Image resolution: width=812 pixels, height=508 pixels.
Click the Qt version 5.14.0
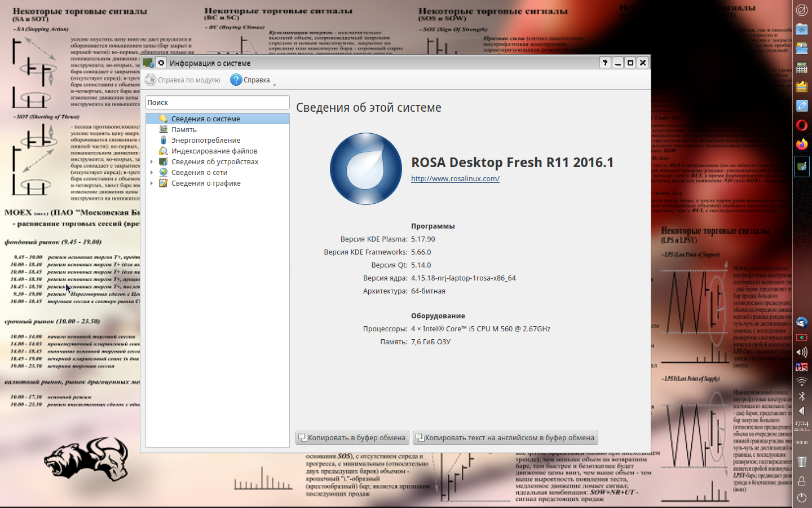point(421,265)
